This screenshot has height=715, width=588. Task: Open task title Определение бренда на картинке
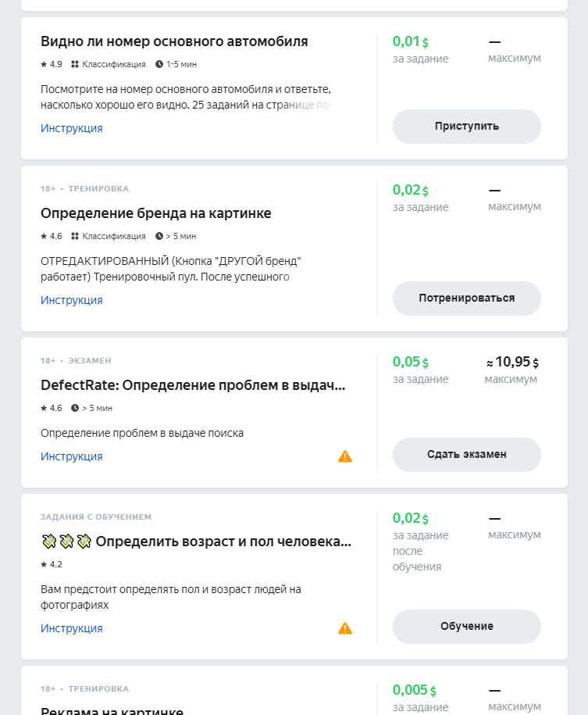click(156, 213)
